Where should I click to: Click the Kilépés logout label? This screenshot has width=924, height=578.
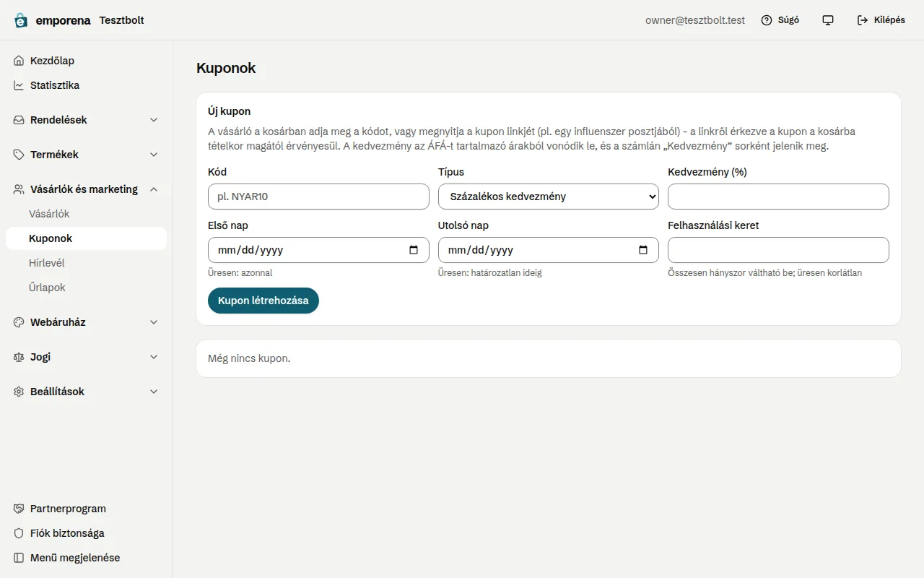click(x=889, y=20)
